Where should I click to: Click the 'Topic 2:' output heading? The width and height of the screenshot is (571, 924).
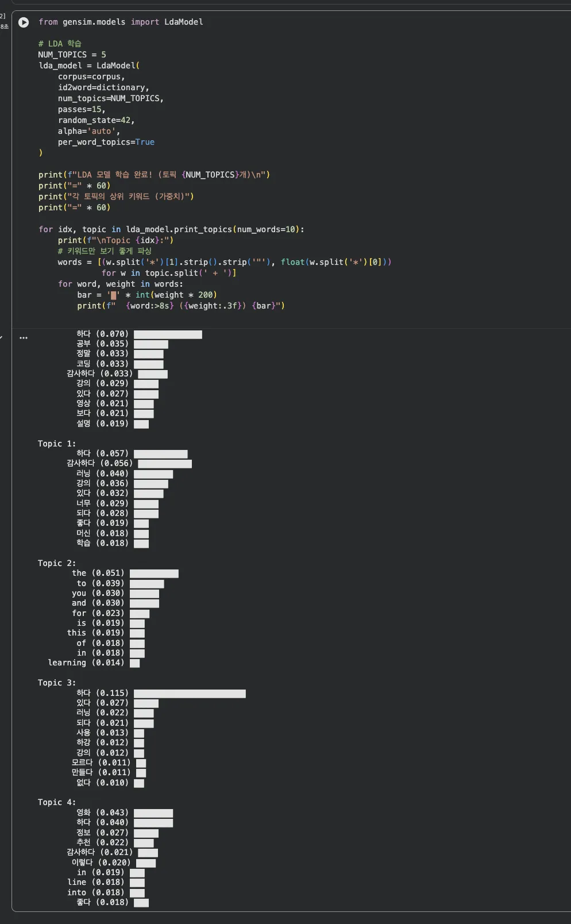click(x=56, y=563)
